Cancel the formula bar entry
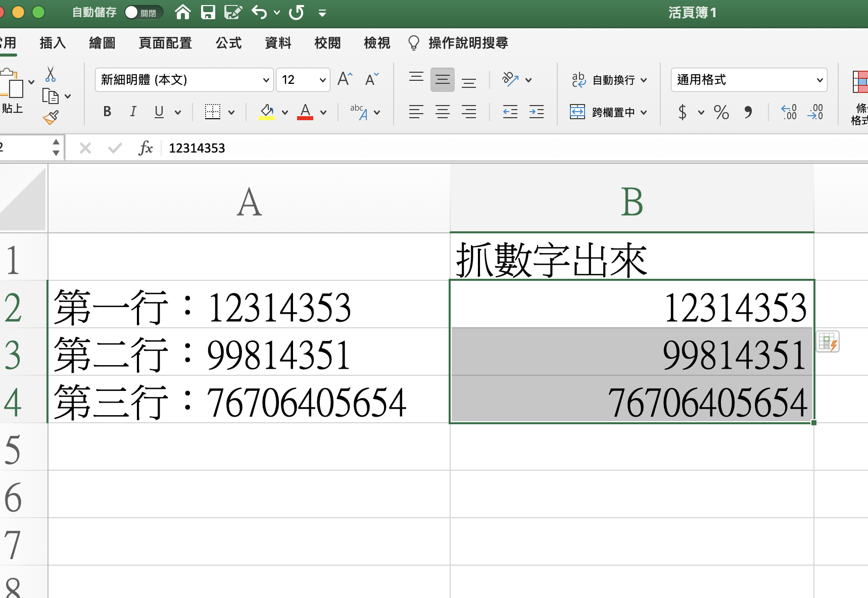868x598 pixels. (85, 148)
